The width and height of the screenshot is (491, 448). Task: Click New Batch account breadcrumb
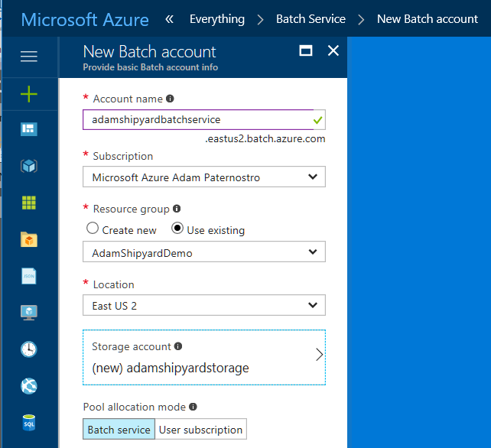click(x=428, y=19)
